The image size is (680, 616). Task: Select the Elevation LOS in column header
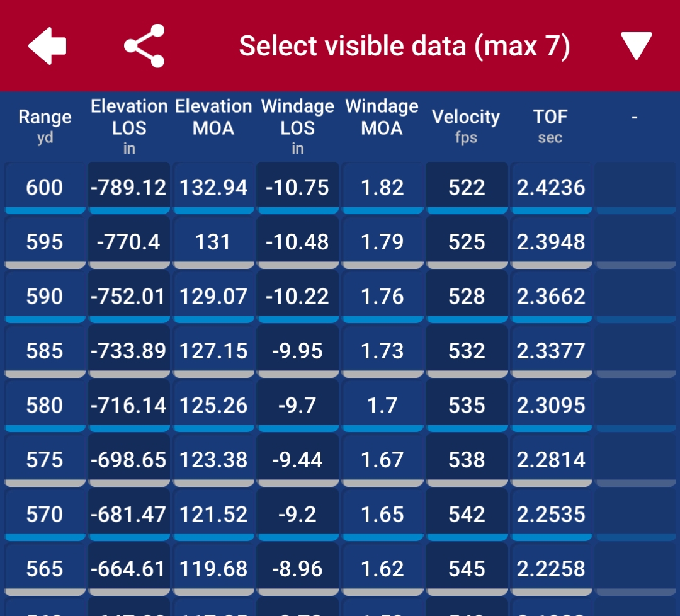pyautogui.click(x=129, y=126)
